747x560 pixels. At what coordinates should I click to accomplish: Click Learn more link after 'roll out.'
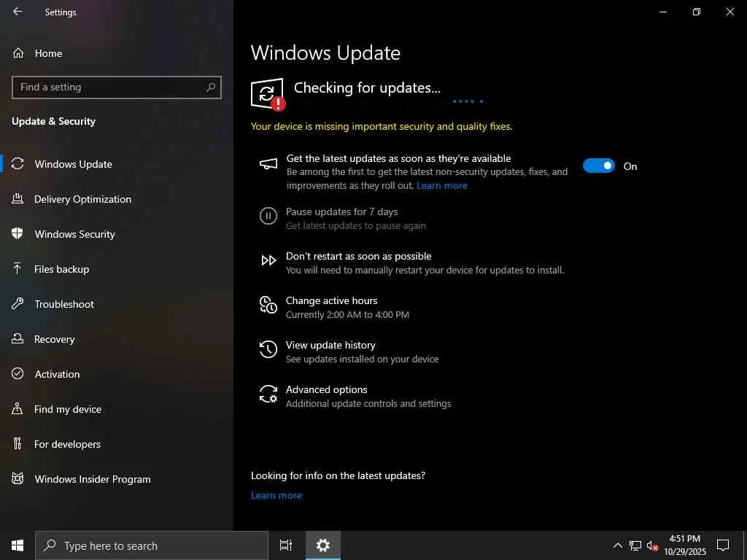pos(441,185)
